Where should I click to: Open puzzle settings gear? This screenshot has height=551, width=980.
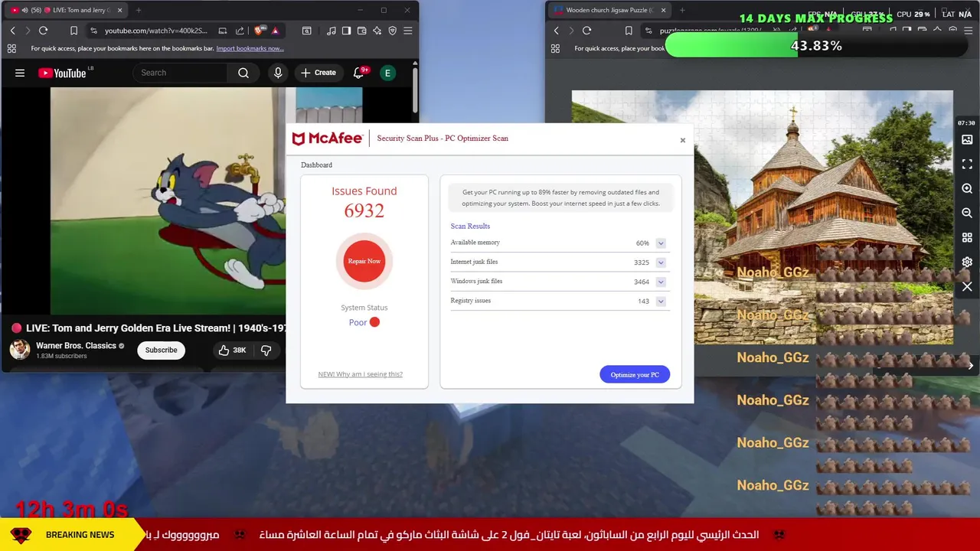tap(967, 262)
